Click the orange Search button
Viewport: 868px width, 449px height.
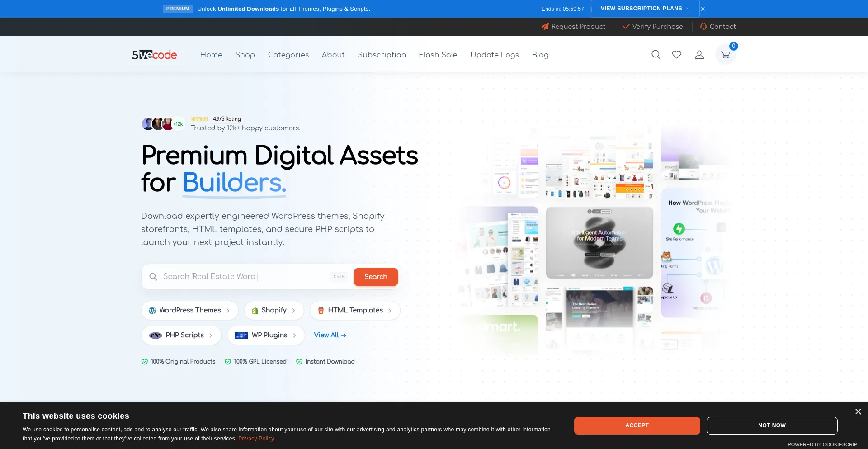376,277
